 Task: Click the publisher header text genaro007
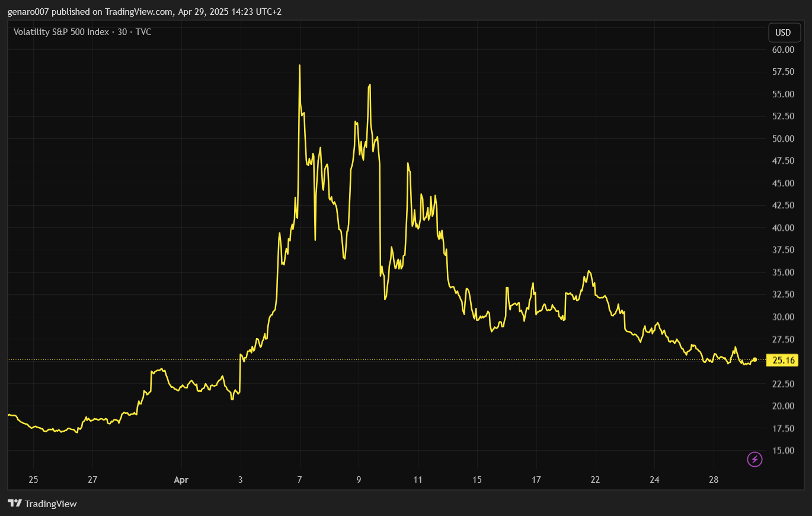click(x=28, y=11)
